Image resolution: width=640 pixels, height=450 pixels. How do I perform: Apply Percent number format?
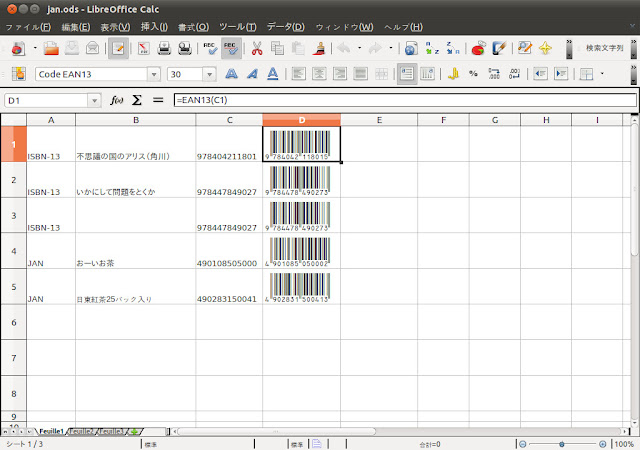coord(473,74)
